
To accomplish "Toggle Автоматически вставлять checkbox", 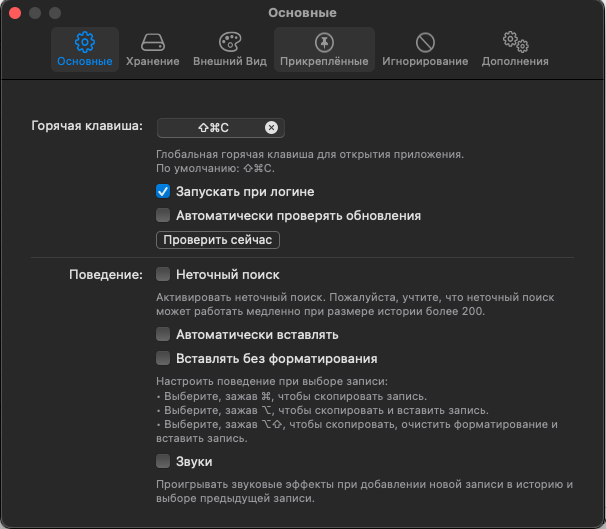I will pos(163,334).
